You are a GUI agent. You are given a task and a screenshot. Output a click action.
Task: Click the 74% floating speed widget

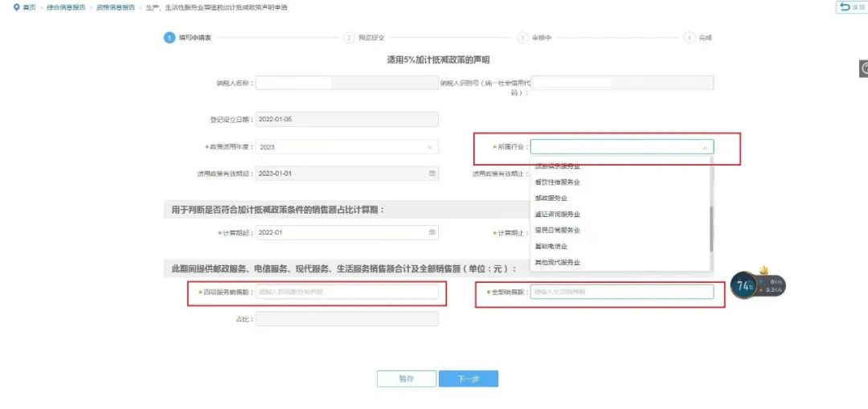(757, 285)
